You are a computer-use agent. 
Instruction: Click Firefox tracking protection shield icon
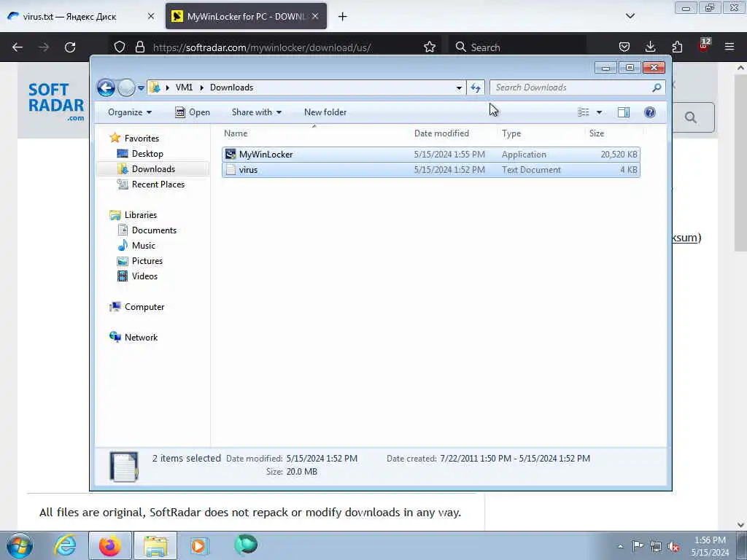[120, 47]
